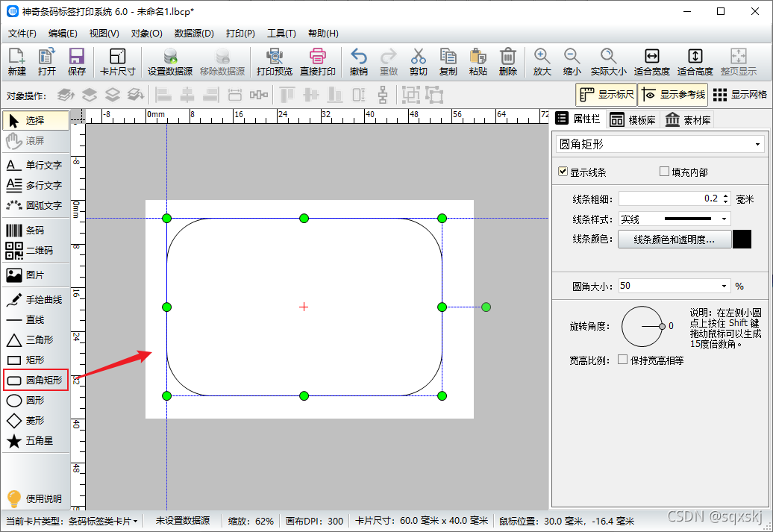This screenshot has height=532, width=773.
Task: Switch to the 模板库 tab
Action: pos(633,120)
